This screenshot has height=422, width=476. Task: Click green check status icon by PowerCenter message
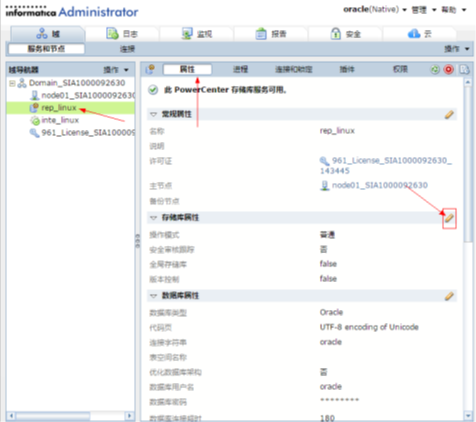(153, 90)
